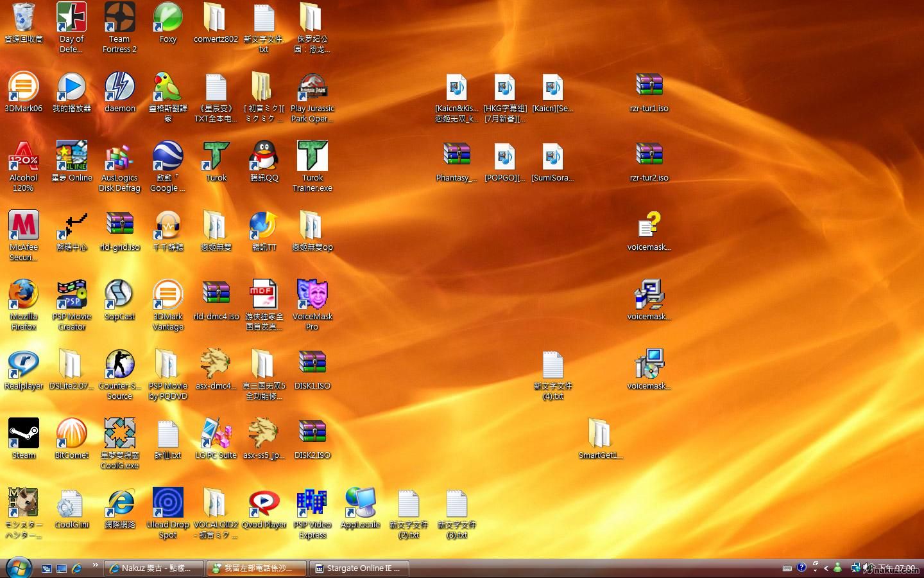Expand the Quick Launch overflow chevron
Image resolution: width=924 pixels, height=578 pixels.
pyautogui.click(x=95, y=565)
